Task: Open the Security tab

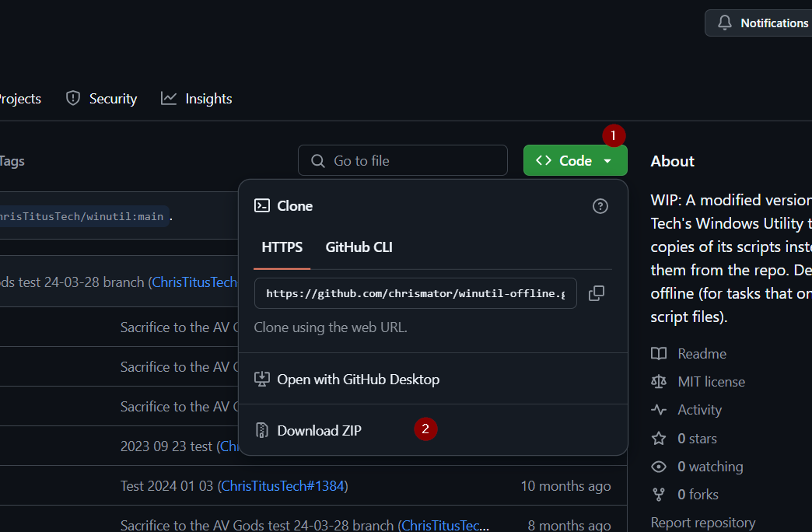Action: (101, 99)
